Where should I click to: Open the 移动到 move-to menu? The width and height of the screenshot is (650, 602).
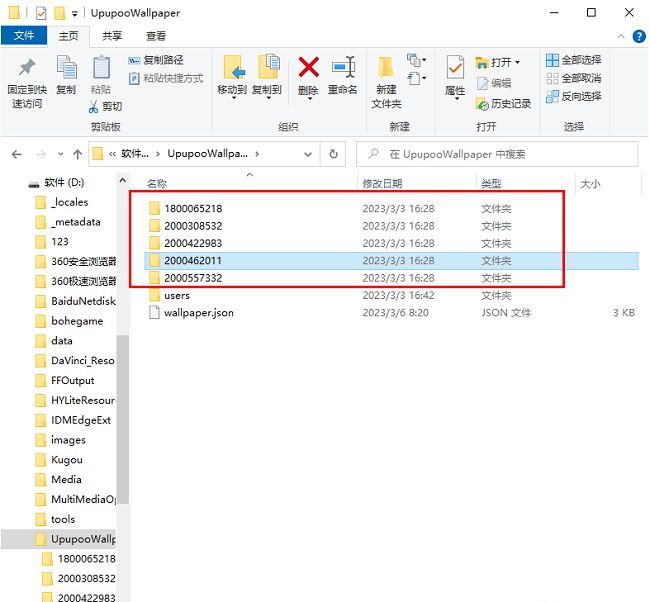(x=232, y=77)
